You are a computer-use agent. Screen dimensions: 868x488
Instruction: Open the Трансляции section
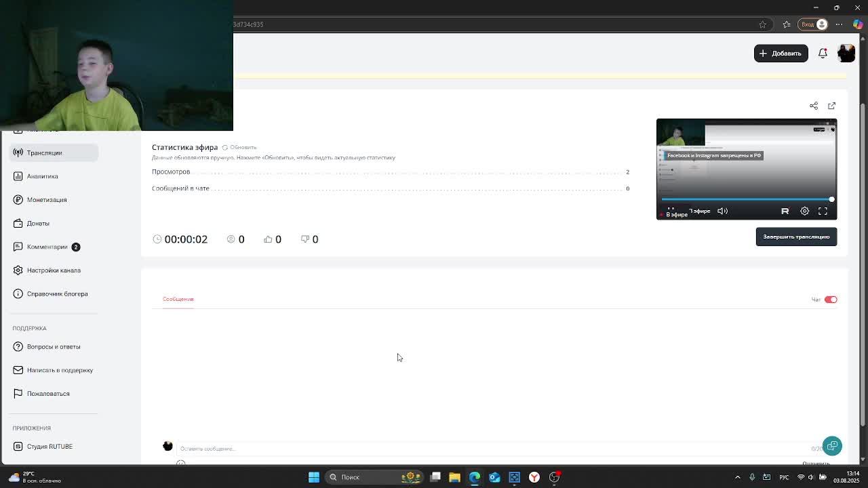(x=54, y=152)
